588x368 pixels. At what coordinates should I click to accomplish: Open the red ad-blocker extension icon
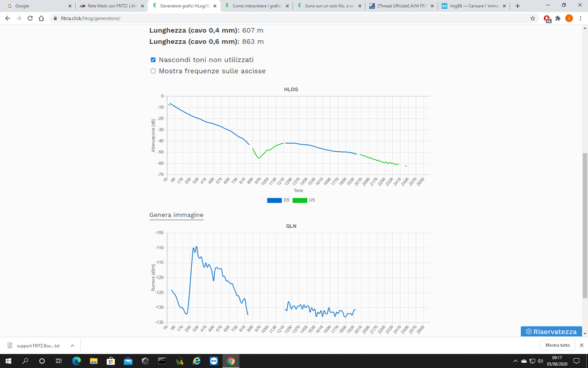click(547, 18)
